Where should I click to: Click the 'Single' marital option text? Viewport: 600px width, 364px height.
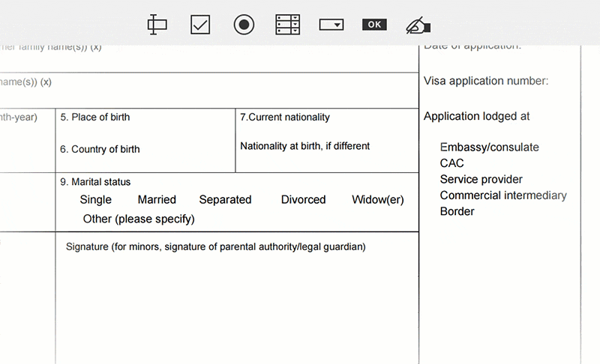click(96, 200)
